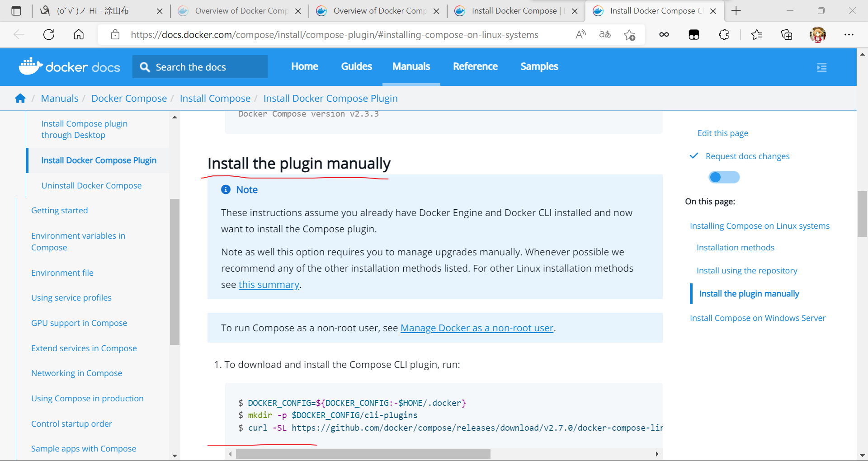Open Networking in Compose sidebar item

(x=77, y=373)
